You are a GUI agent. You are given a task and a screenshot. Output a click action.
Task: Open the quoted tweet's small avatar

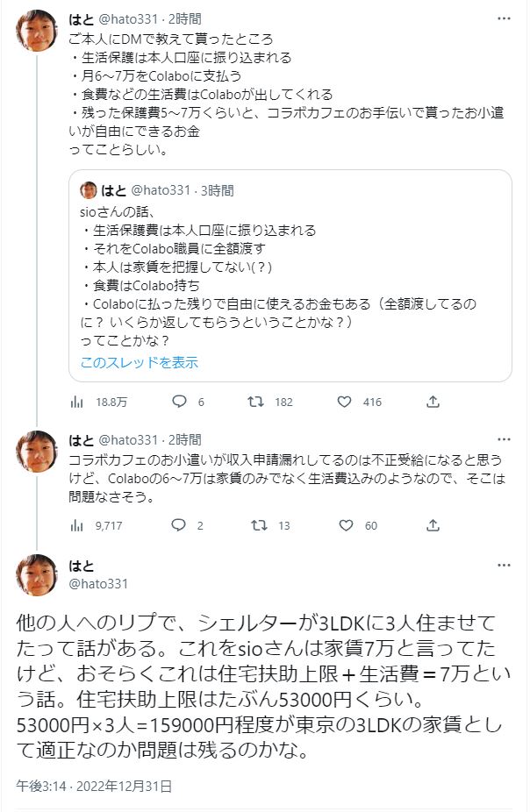tap(89, 190)
